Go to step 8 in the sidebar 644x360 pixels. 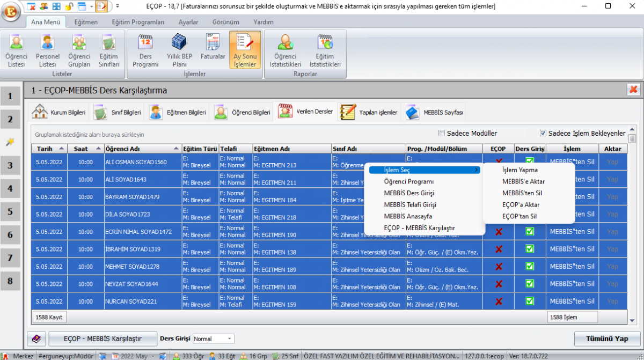(x=10, y=281)
